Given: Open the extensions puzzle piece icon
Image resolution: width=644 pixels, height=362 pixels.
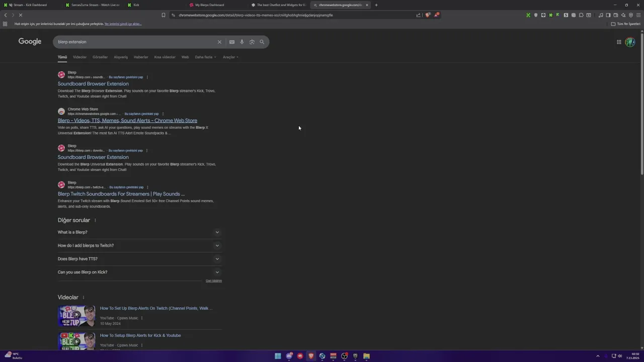Looking at the screenshot, I should [x=581, y=15].
